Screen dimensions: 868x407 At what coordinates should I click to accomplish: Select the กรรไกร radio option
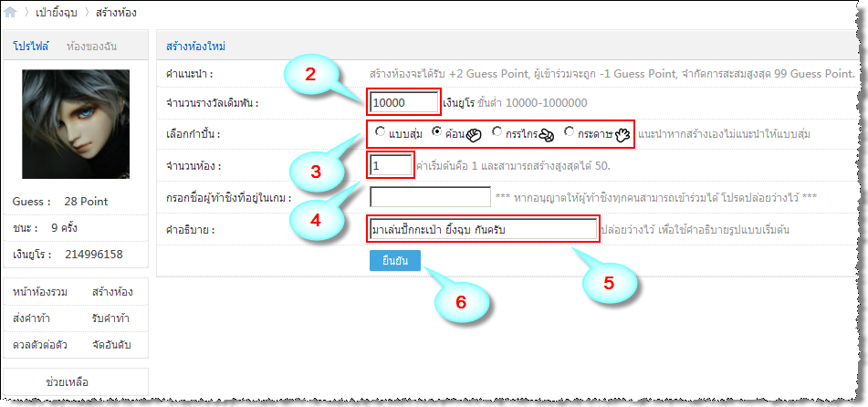[x=497, y=131]
